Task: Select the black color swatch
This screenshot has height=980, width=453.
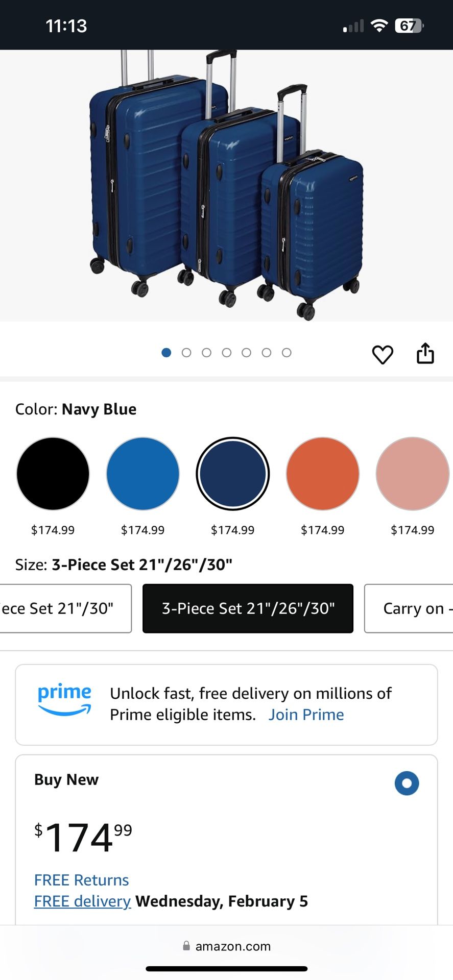Action: [x=53, y=474]
